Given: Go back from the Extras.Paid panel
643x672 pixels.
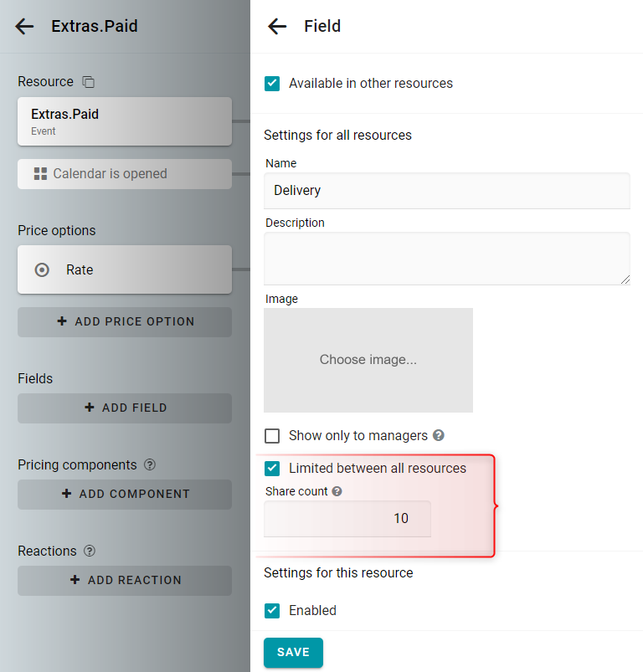Looking at the screenshot, I should pyautogui.click(x=24, y=27).
